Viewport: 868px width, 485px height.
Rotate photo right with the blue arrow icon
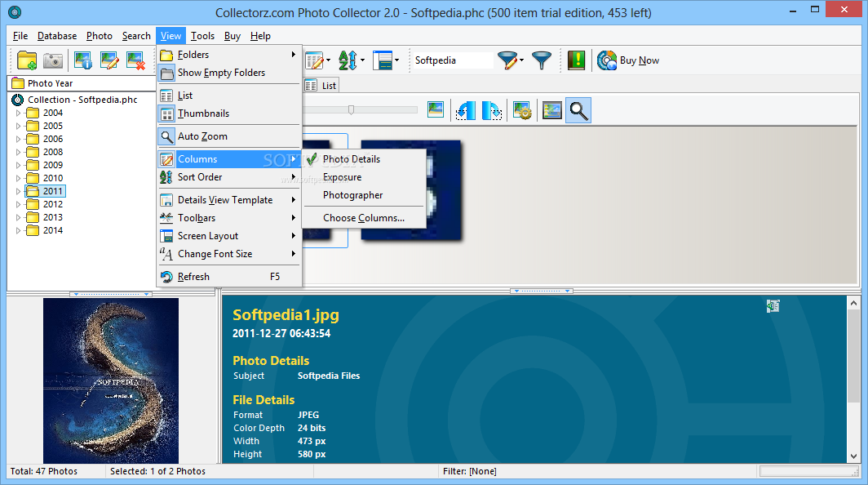492,110
